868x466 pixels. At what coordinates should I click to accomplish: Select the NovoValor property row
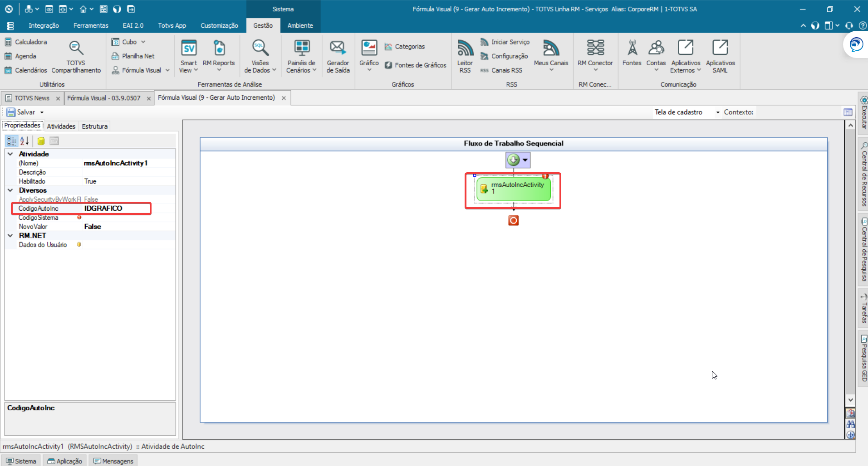(x=90, y=227)
